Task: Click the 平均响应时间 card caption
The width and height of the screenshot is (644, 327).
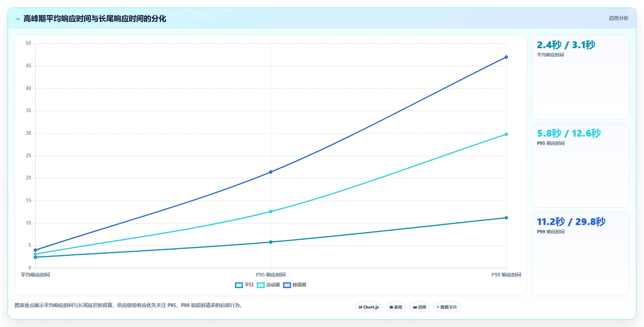Action: (550, 55)
